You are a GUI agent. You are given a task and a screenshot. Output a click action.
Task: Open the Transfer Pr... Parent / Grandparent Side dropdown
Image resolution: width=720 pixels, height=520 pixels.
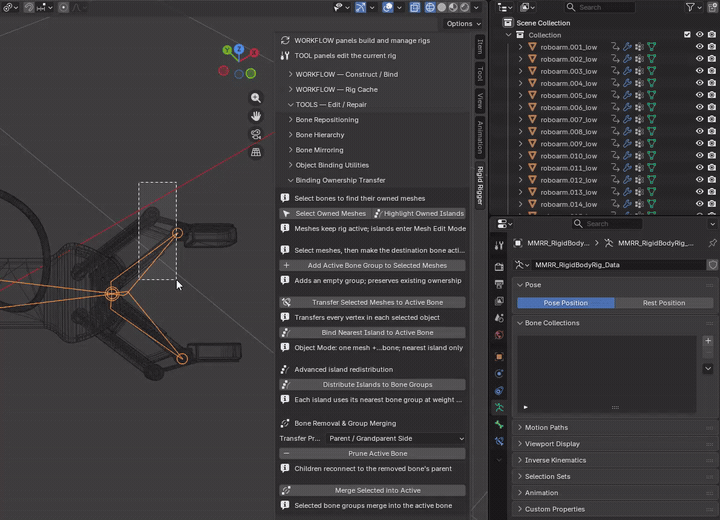(x=396, y=439)
